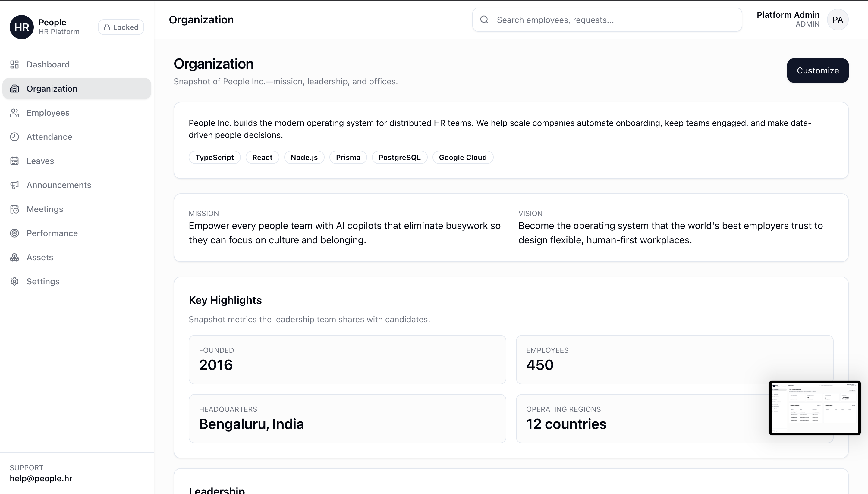Click the Announcements megaphone icon
The image size is (868, 494).
click(14, 185)
